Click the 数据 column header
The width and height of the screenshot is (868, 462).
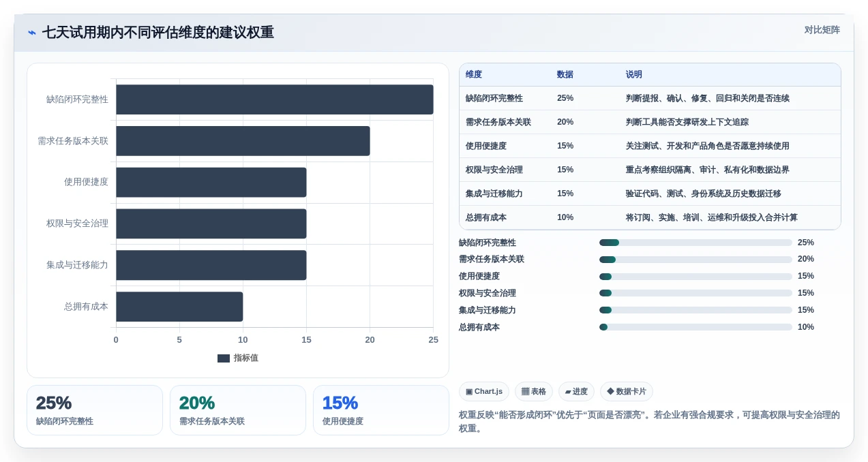click(565, 75)
